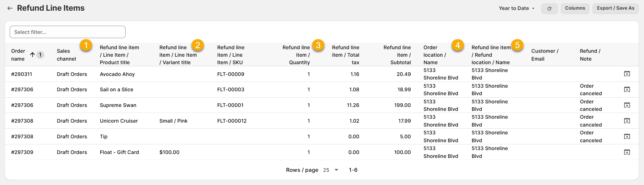This screenshot has height=185, width=644.
Task: Open details icon for Supreme Swan row
Action: tap(627, 106)
